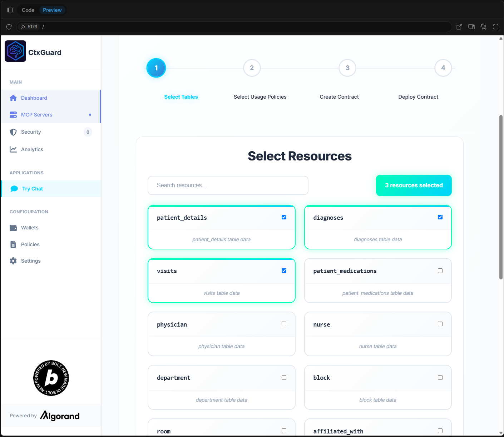Image resolution: width=504 pixels, height=437 pixels.
Task: Click the Search resources input field
Action: click(228, 185)
